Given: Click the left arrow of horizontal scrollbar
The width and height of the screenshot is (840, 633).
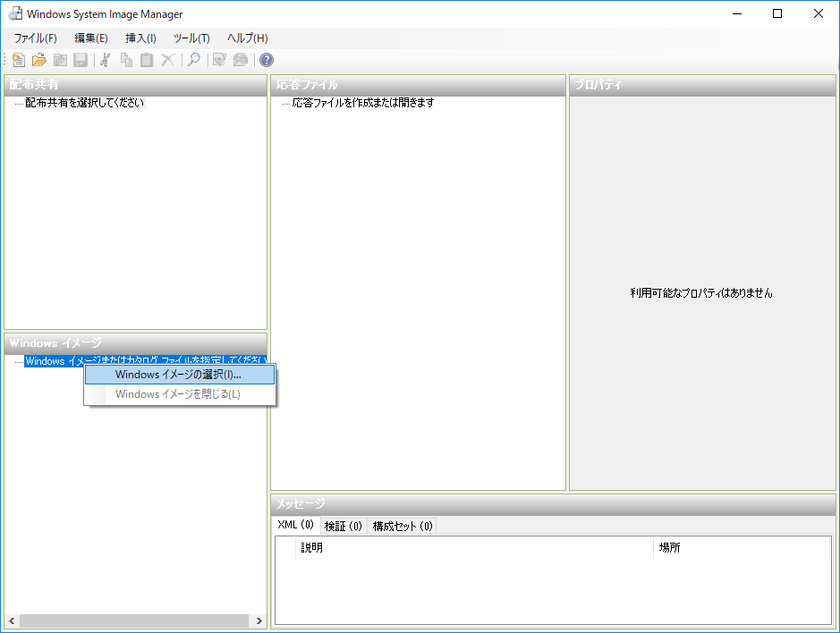Looking at the screenshot, I should 12,620.
